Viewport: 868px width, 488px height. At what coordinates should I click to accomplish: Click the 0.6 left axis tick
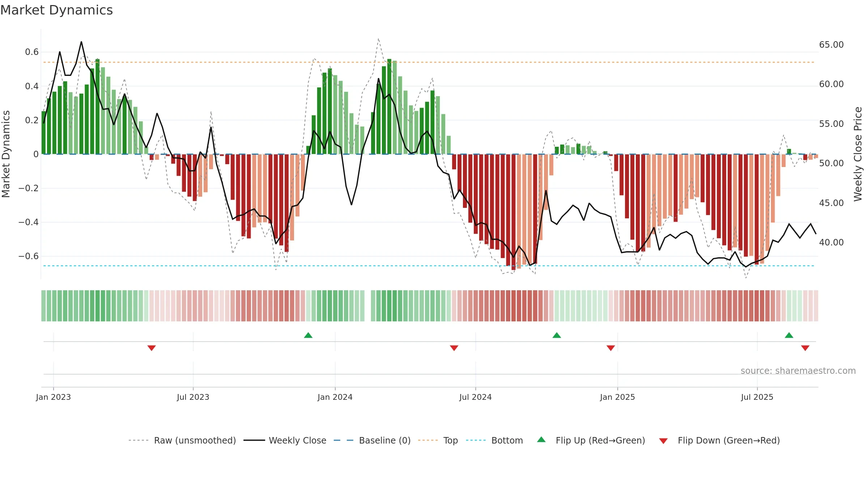pyautogui.click(x=32, y=52)
